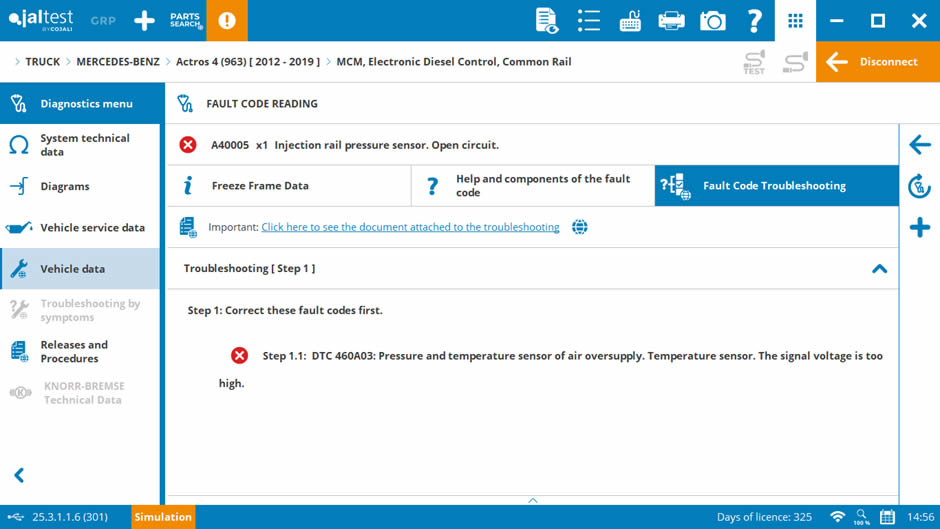Open the list view icon in header

point(589,20)
